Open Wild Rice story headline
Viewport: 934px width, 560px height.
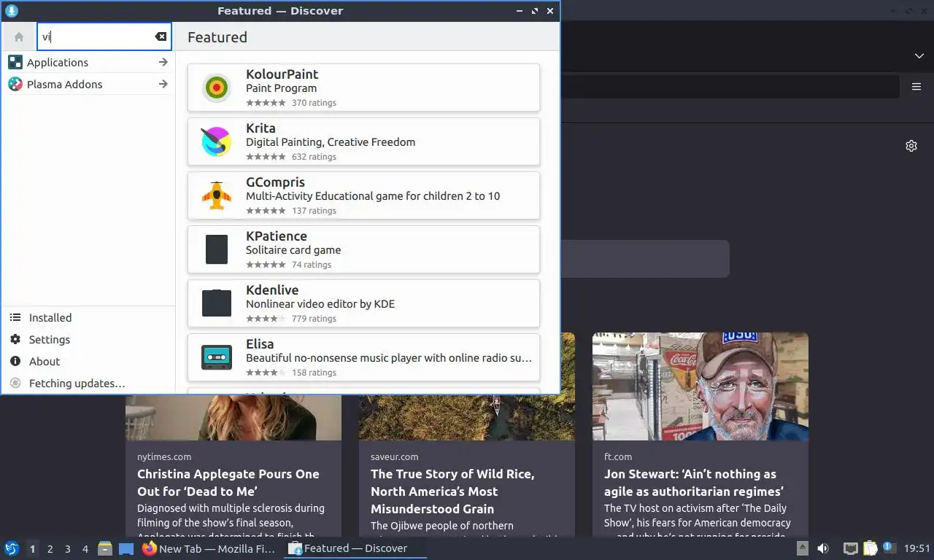[452, 491]
